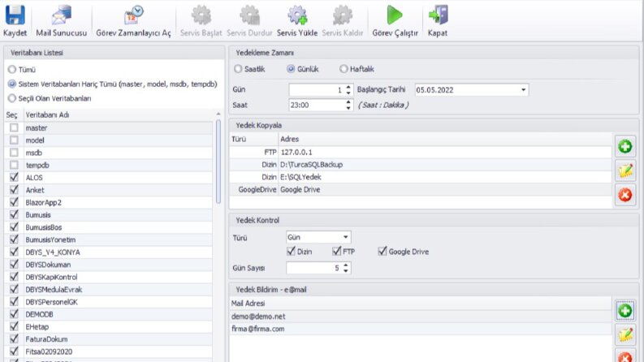Click the Adres column header
The image size is (644, 362).
pos(445,139)
